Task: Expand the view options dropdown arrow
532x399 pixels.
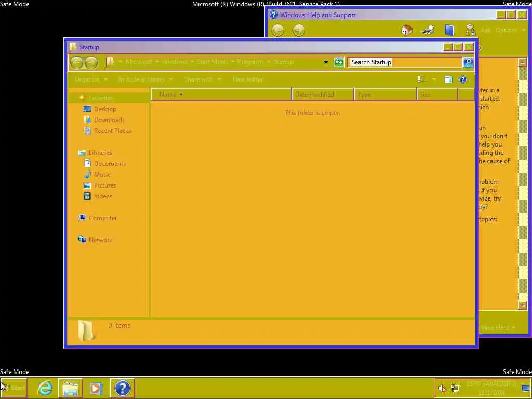Action: click(x=434, y=79)
